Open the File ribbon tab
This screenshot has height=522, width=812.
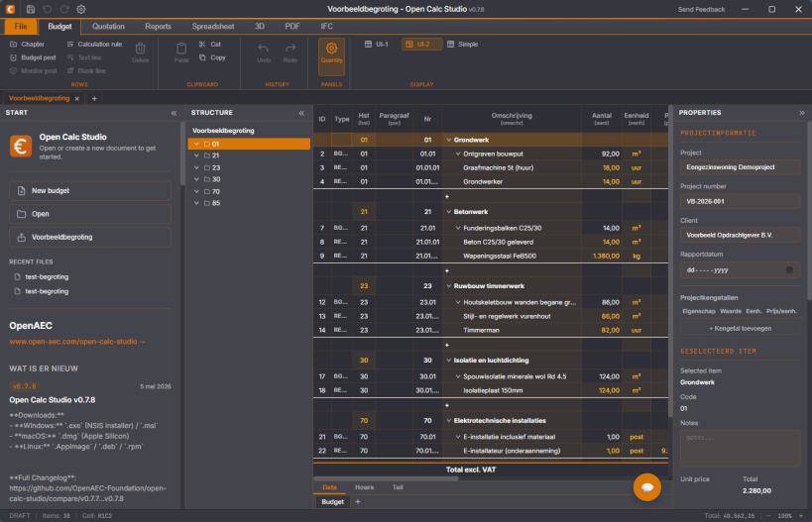coord(21,27)
